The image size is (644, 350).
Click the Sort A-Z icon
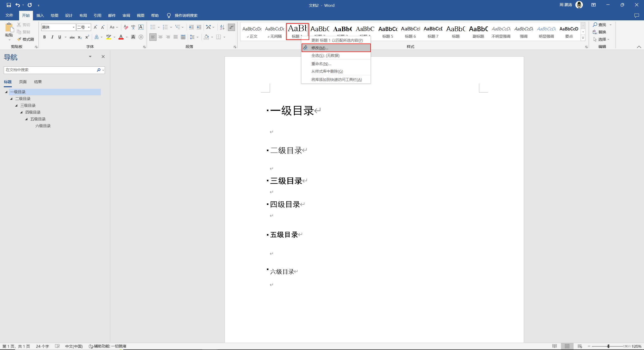point(222,27)
